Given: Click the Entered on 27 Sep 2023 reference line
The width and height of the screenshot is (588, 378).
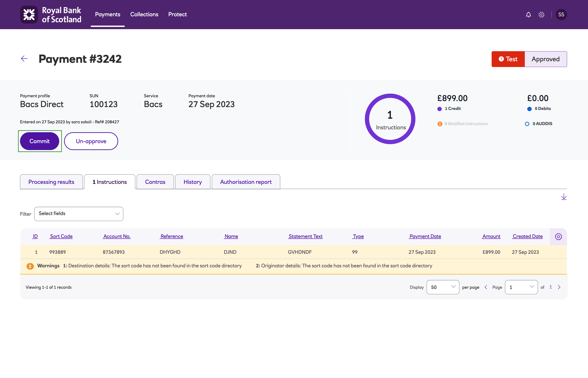Looking at the screenshot, I should [69, 122].
